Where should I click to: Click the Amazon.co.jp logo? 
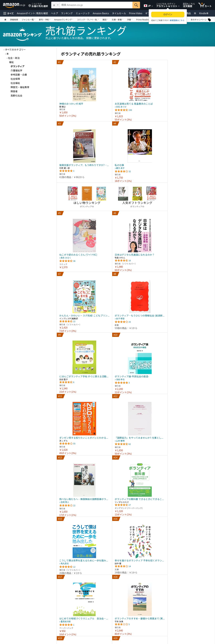point(14,5)
